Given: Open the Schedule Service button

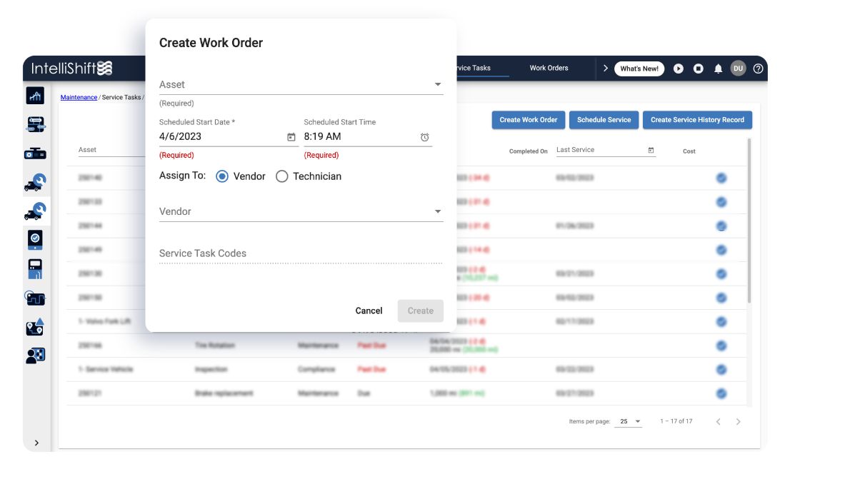Looking at the screenshot, I should tap(604, 120).
